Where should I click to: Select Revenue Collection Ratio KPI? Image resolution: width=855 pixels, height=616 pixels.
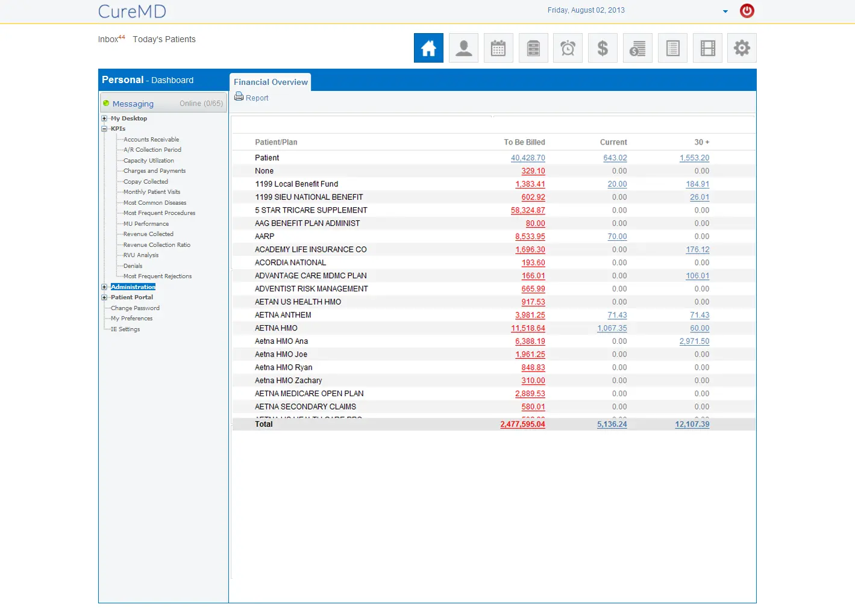pos(157,245)
